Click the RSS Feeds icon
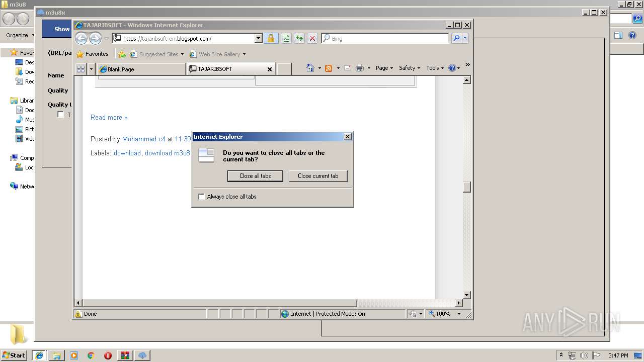 pyautogui.click(x=329, y=68)
